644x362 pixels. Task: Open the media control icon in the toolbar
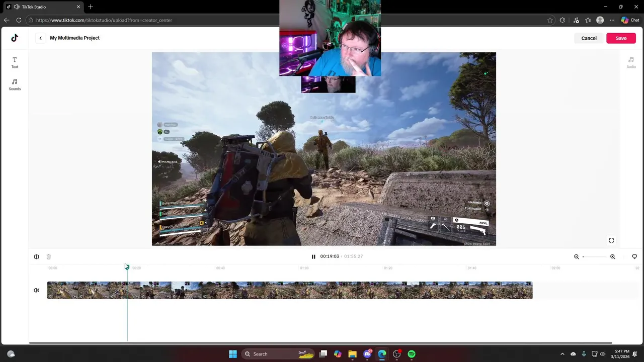pos(576,20)
